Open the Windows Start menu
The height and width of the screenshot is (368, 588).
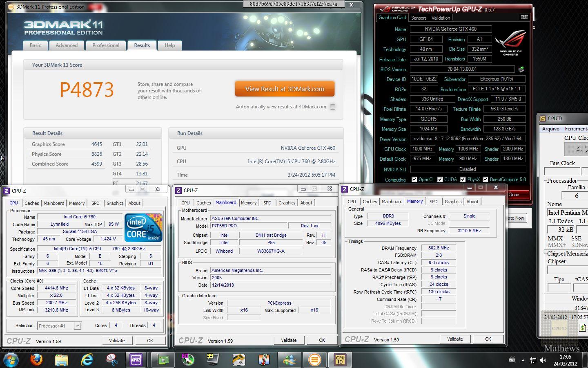11,360
